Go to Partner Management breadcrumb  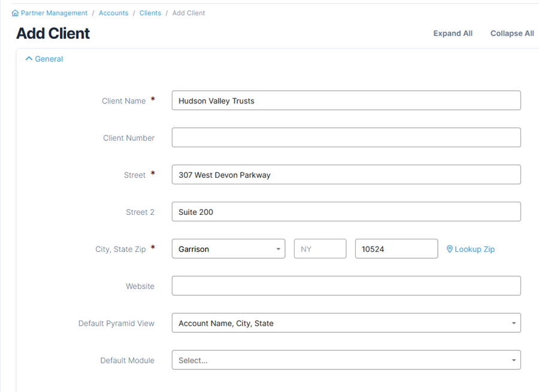click(54, 13)
